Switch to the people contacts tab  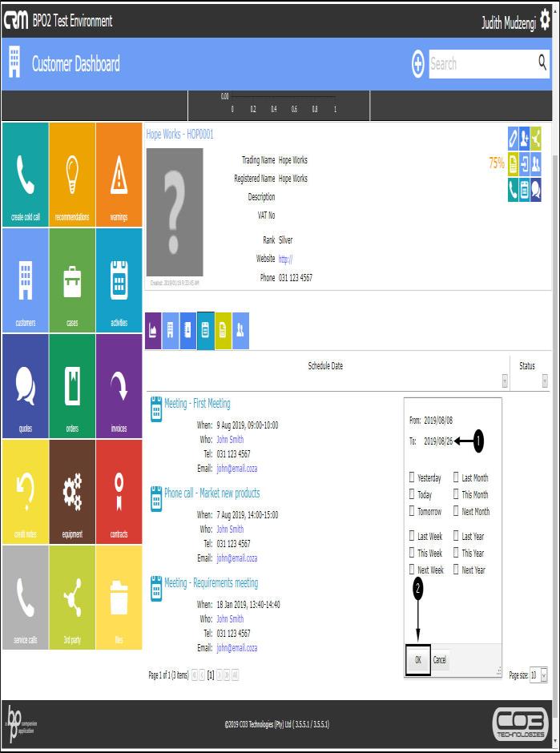(240, 331)
